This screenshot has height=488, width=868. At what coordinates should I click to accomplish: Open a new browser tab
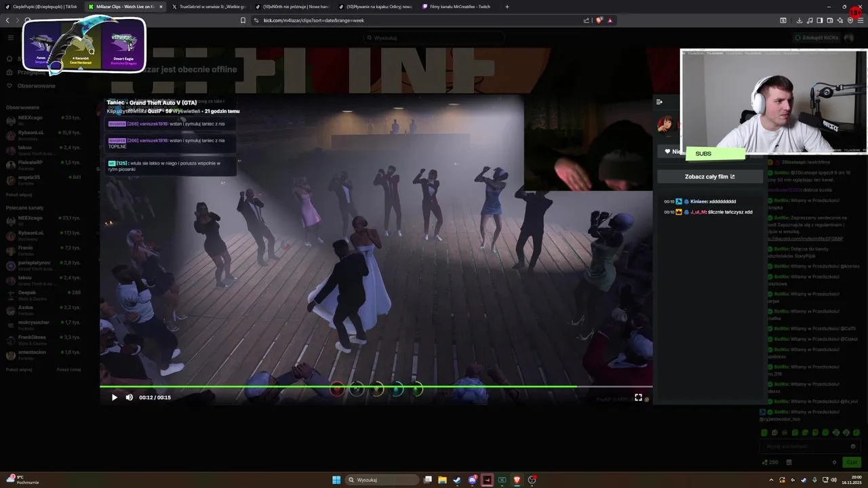(507, 7)
